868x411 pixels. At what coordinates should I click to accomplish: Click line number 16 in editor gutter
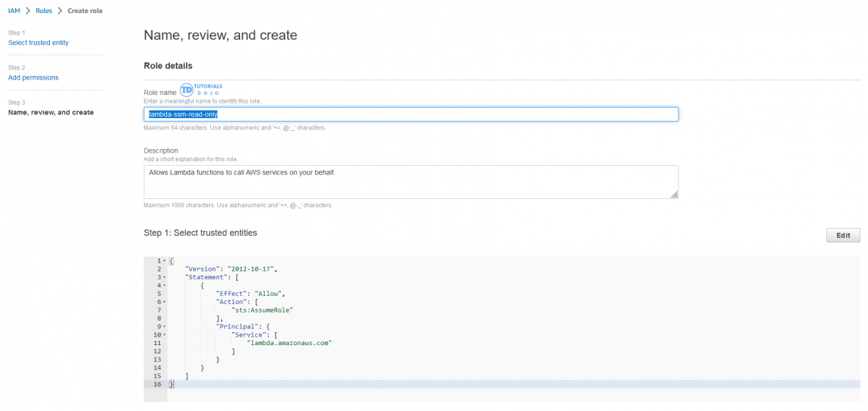click(x=156, y=384)
